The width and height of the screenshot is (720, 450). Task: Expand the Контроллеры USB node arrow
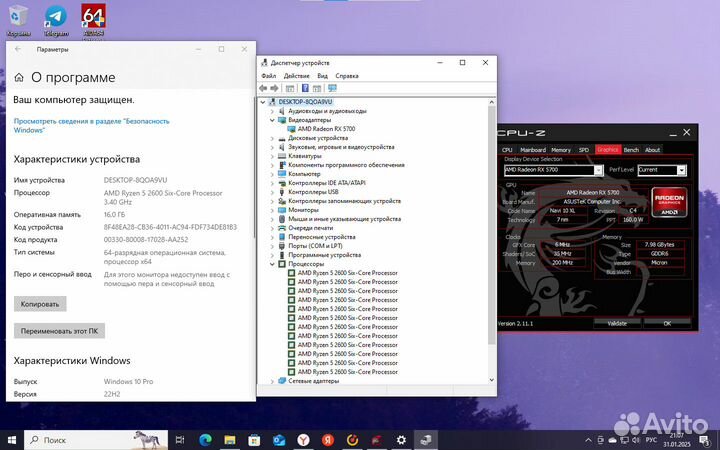272,192
